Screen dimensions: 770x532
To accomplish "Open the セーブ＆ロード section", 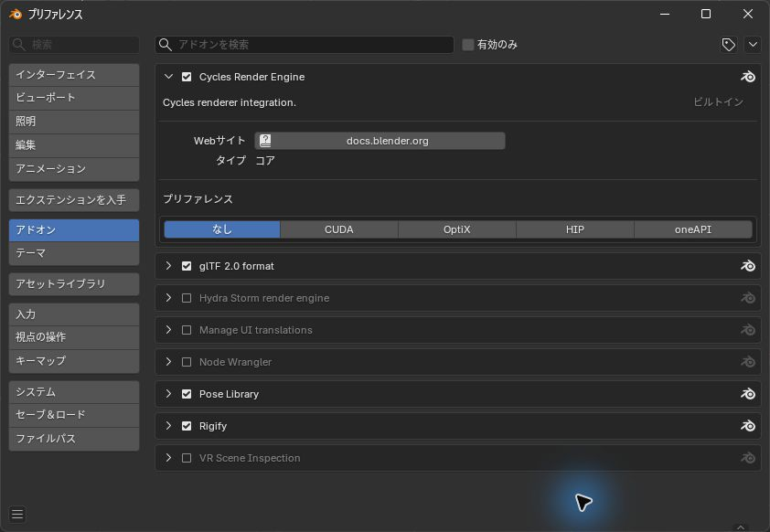I will click(74, 415).
